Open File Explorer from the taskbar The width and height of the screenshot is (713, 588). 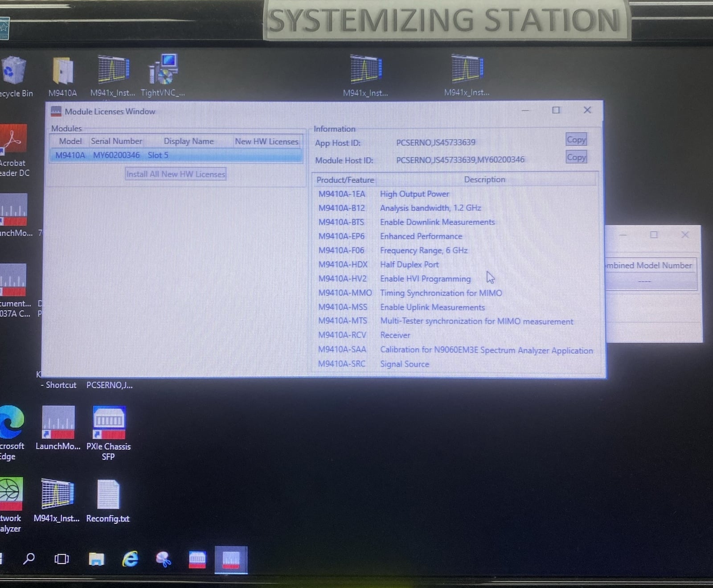pyautogui.click(x=96, y=559)
